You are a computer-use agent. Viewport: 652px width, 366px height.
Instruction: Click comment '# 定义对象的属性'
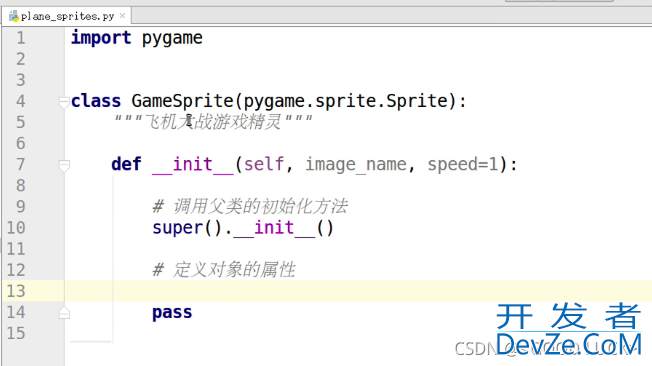click(224, 270)
